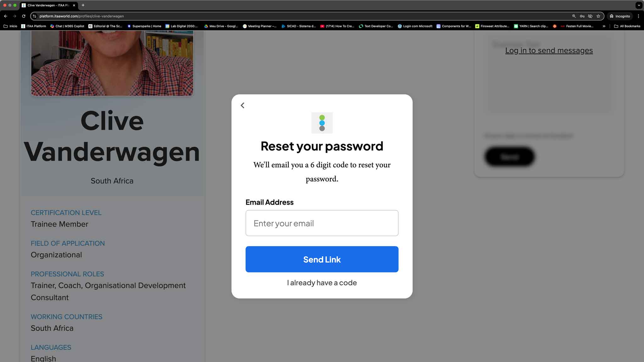Click "Log in to send messages" link
This screenshot has height=362, width=644.
(549, 51)
